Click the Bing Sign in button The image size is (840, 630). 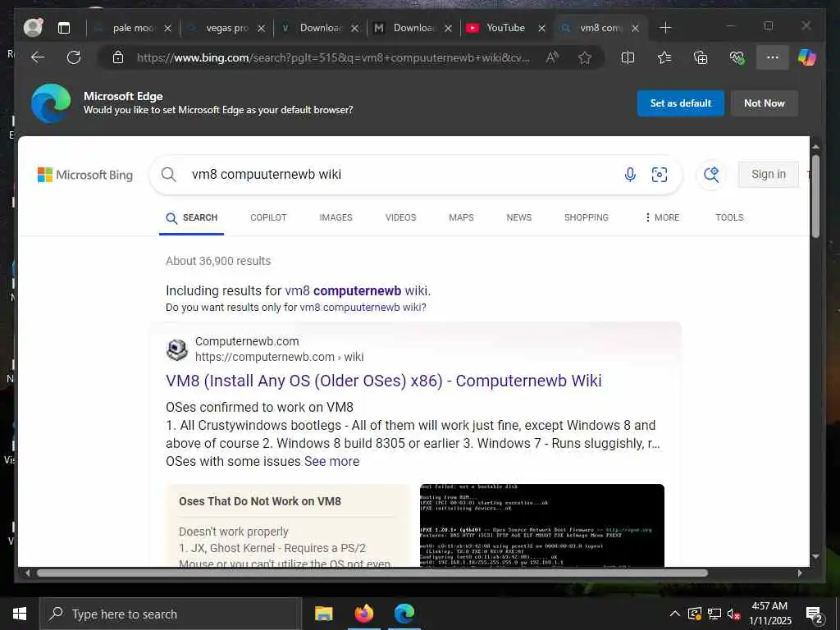[x=768, y=174]
